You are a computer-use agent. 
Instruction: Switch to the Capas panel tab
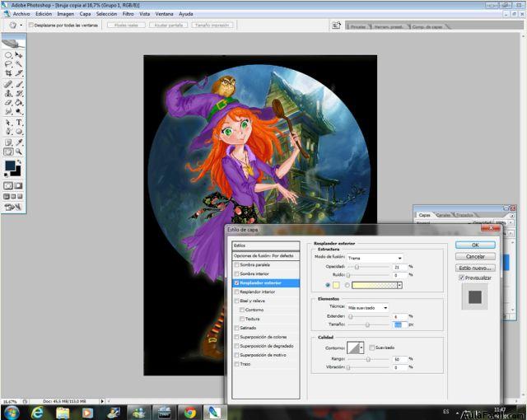click(x=425, y=215)
